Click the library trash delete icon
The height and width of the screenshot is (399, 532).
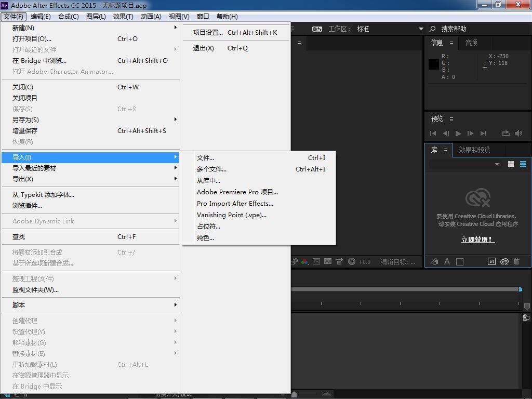517,261
